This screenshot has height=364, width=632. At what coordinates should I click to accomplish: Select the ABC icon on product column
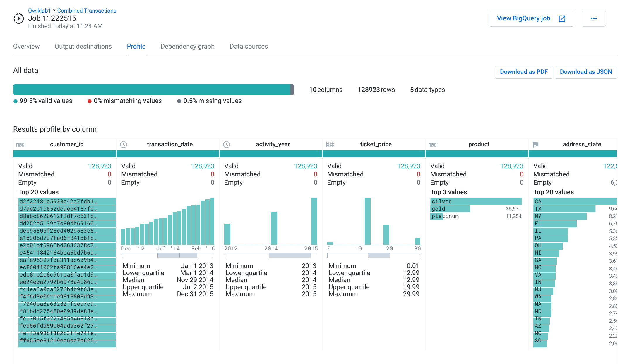tap(433, 144)
